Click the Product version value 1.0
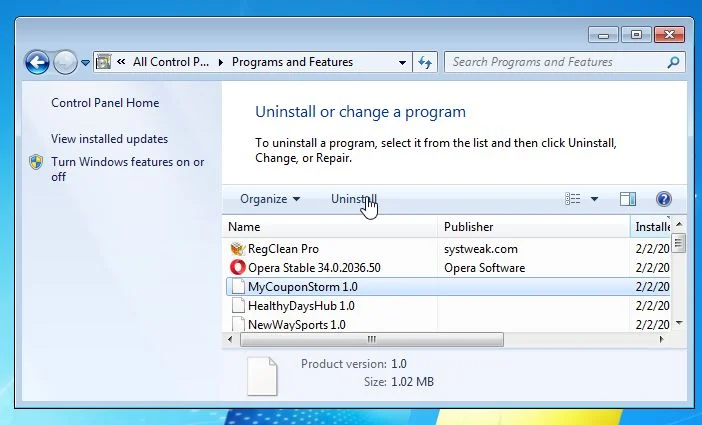This screenshot has width=702, height=425. (399, 364)
